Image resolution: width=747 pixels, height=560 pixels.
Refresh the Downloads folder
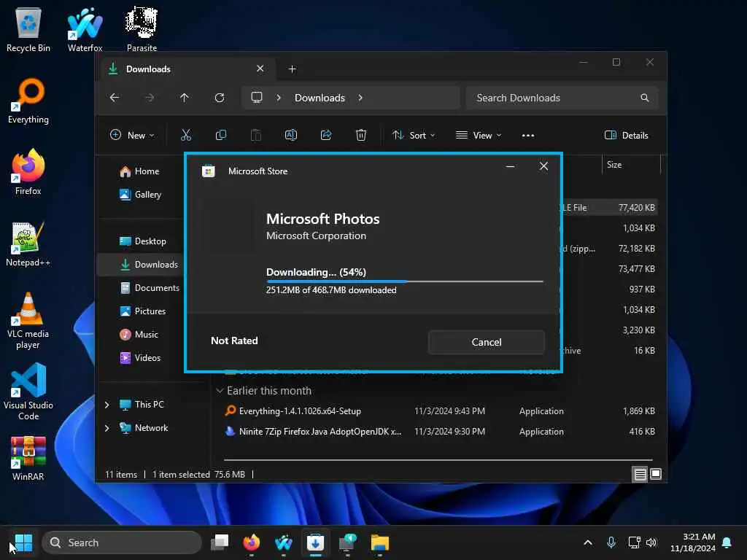click(220, 98)
